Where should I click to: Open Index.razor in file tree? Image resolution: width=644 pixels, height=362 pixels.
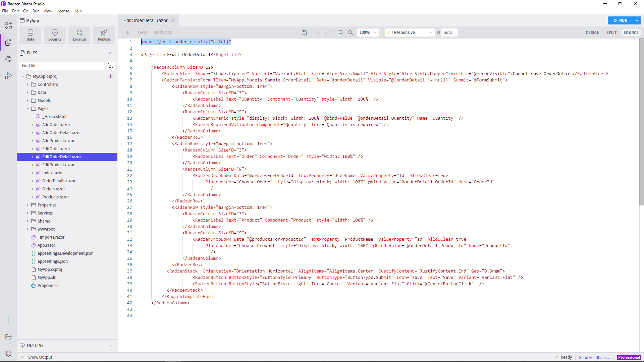[52, 173]
